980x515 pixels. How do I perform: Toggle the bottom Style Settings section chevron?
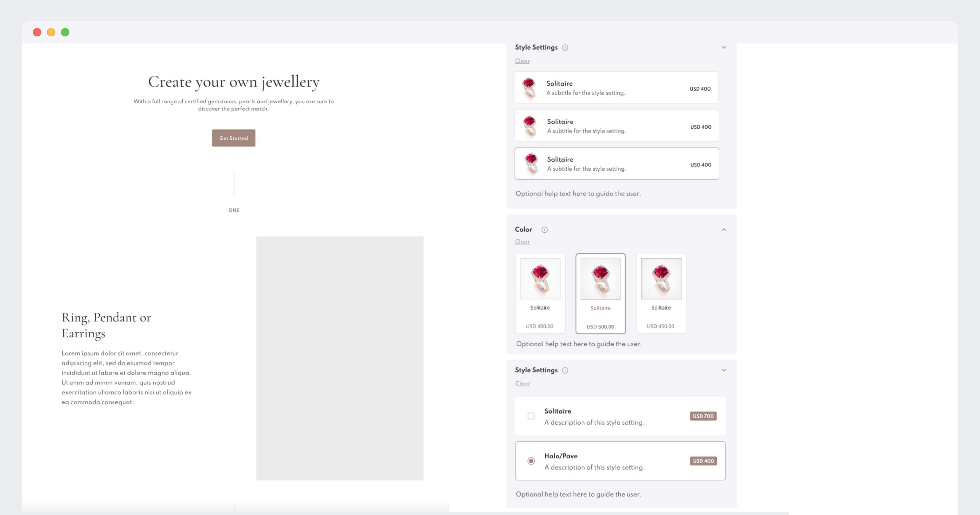click(x=723, y=370)
